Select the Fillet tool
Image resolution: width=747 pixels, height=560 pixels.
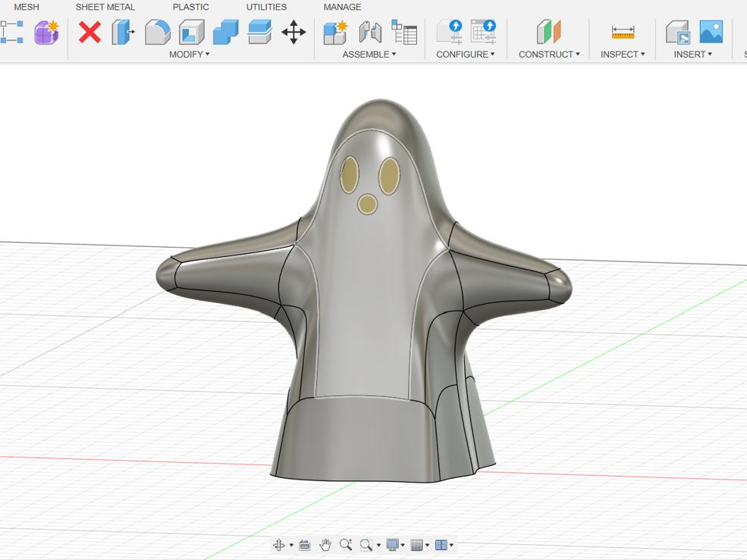click(x=157, y=33)
